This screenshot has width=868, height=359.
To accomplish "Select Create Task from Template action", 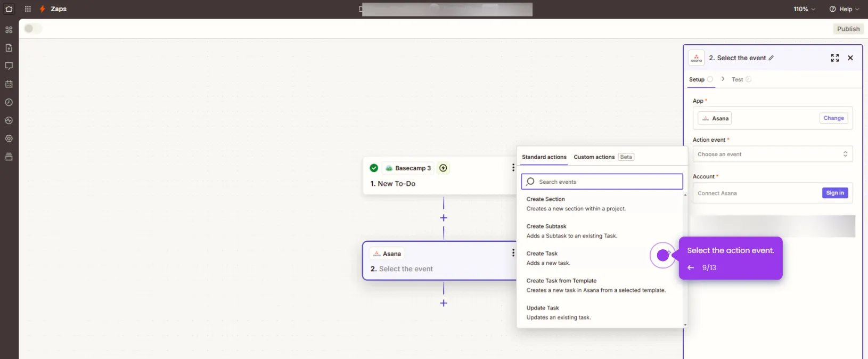I will [602, 285].
